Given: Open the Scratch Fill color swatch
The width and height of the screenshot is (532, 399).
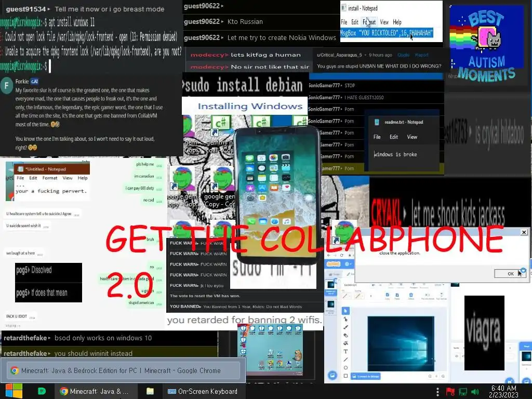Looking at the screenshot, I should pos(347,296).
